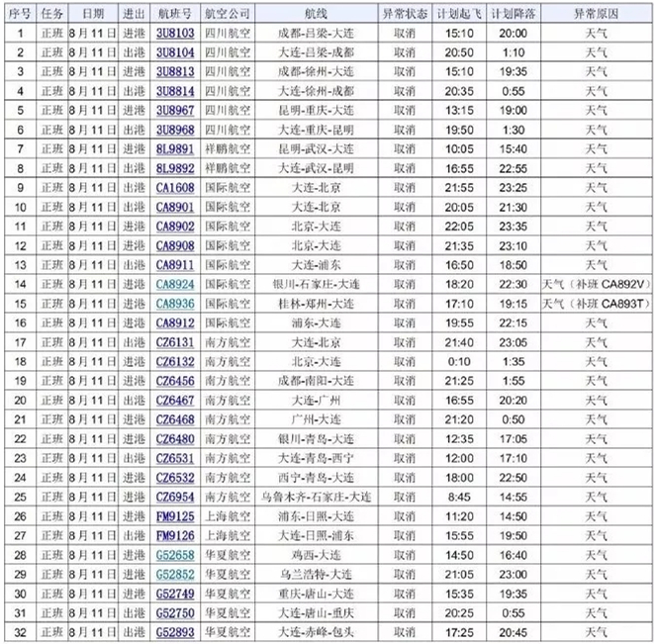The height and width of the screenshot is (644, 654).
Task: Select airline cell 上海航空 for flight FM9125
Action: (228, 516)
